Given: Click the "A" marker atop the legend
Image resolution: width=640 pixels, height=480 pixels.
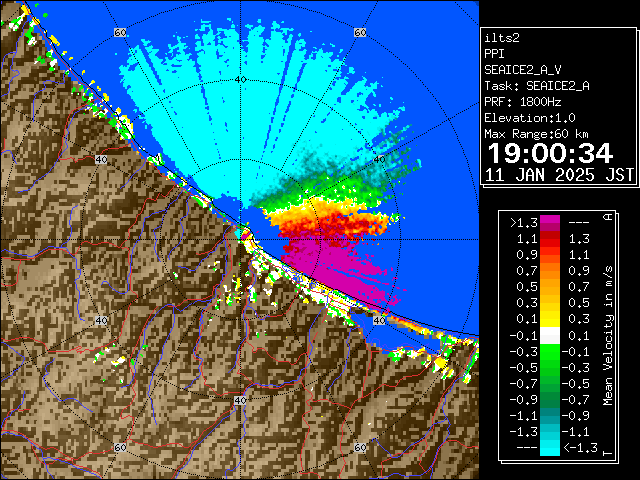Looking at the screenshot, I should coord(608,217).
